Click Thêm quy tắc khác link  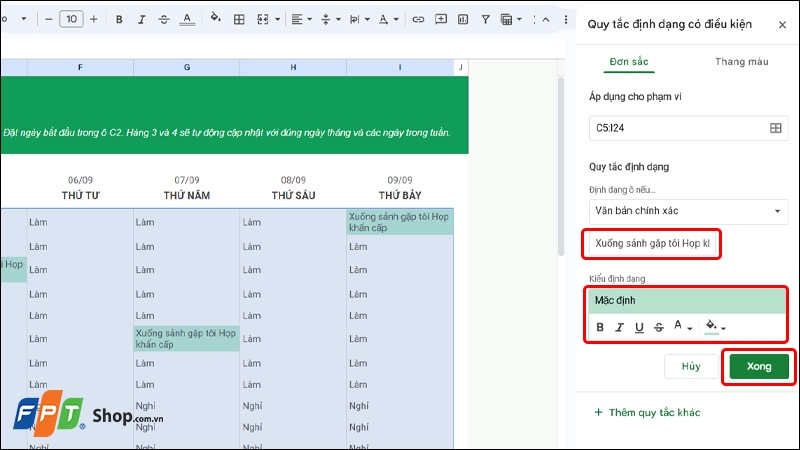(647, 412)
